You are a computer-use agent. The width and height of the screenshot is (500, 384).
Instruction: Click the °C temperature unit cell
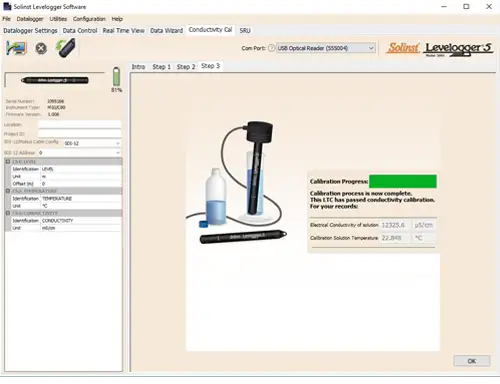tap(81, 206)
